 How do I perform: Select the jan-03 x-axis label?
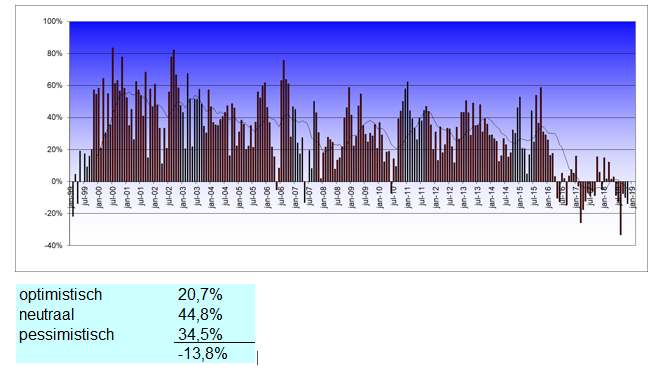(x=183, y=197)
